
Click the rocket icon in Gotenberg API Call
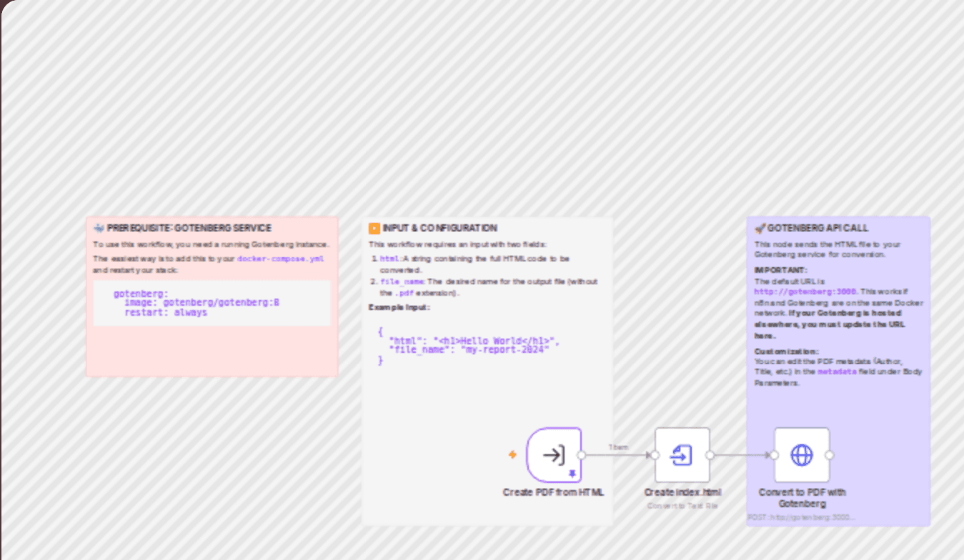[x=760, y=229]
